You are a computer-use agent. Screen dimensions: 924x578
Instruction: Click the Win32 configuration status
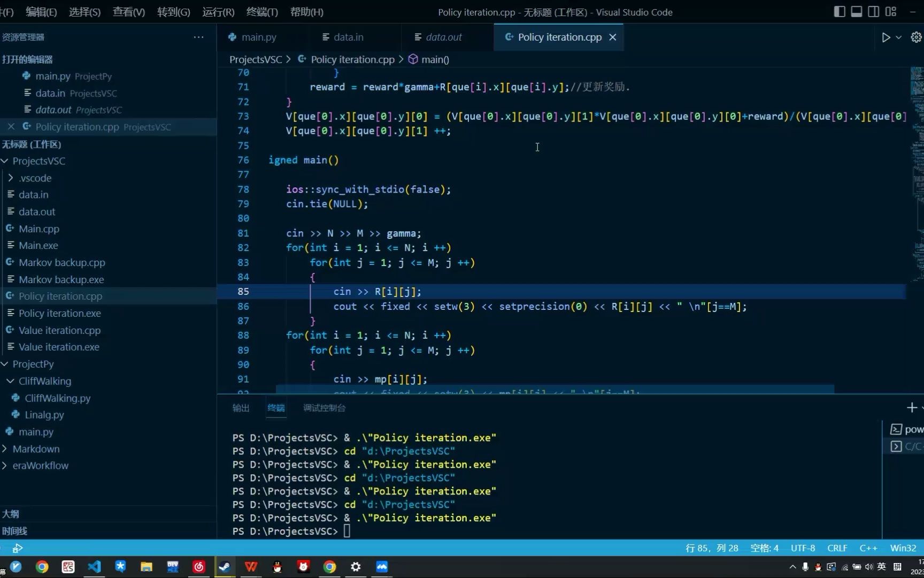[x=903, y=548]
